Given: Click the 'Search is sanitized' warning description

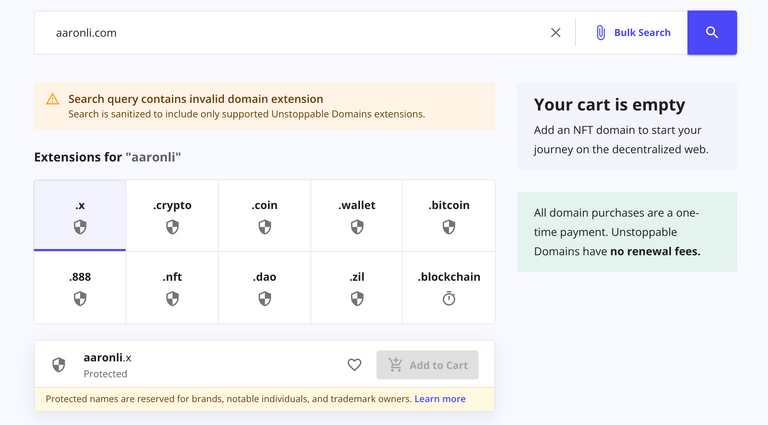Looking at the screenshot, I should click(x=246, y=114).
